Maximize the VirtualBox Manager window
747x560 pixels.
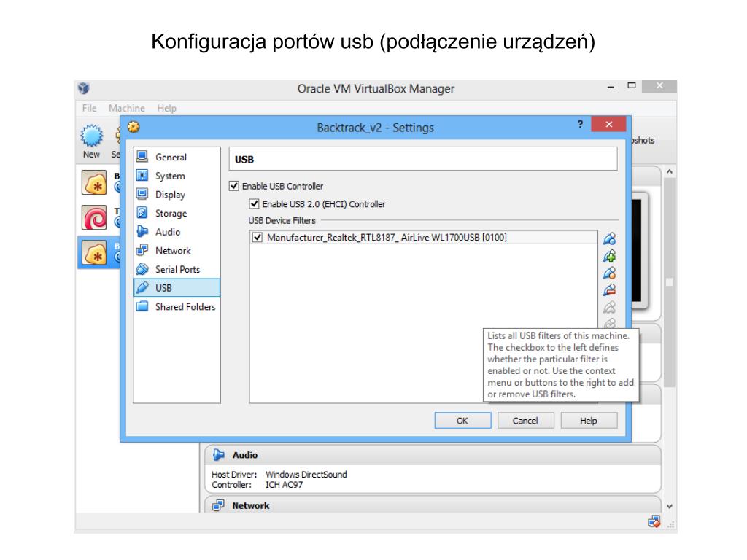point(632,86)
